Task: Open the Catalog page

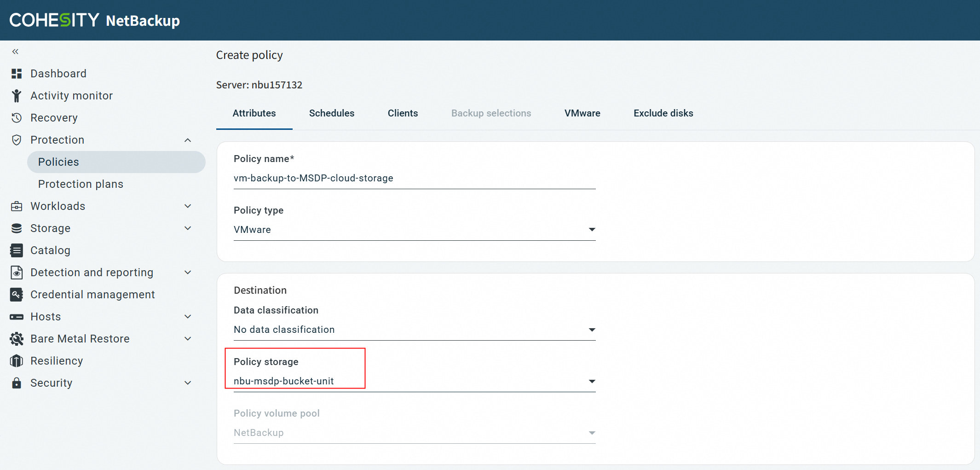Action: [x=51, y=250]
